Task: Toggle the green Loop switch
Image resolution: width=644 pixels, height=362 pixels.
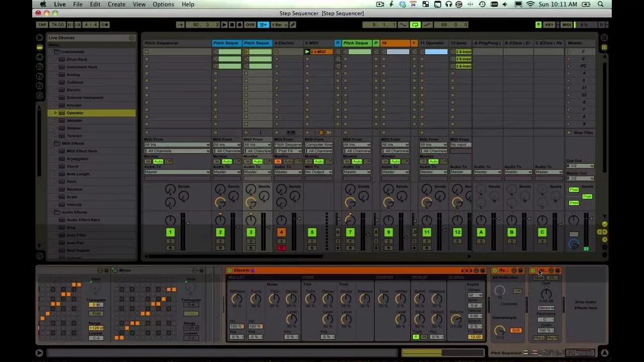Action: click(415, 25)
